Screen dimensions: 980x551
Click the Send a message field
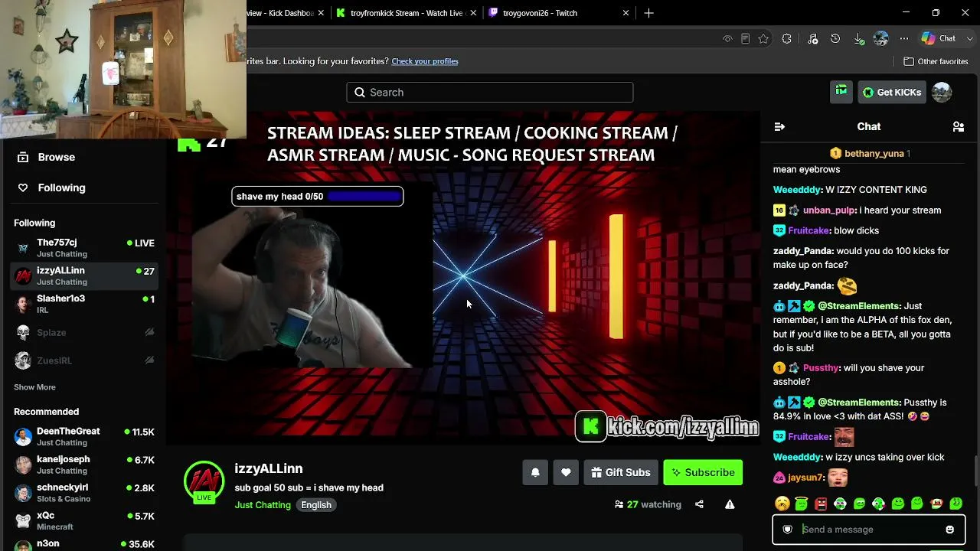[868, 530]
